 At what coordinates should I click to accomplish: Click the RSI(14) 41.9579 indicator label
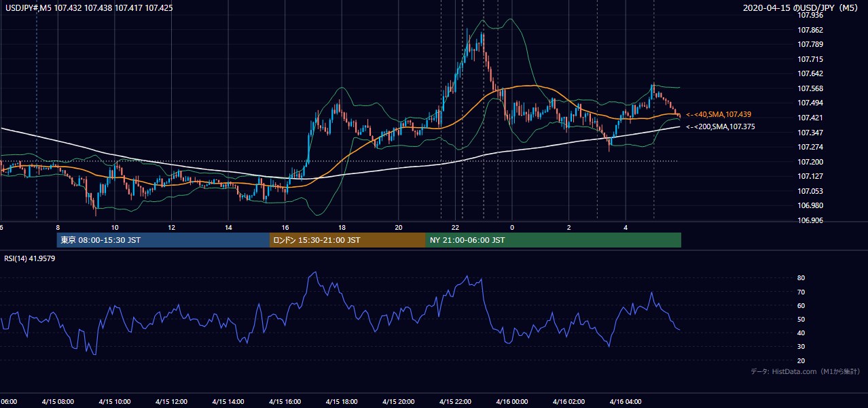pyautogui.click(x=30, y=258)
